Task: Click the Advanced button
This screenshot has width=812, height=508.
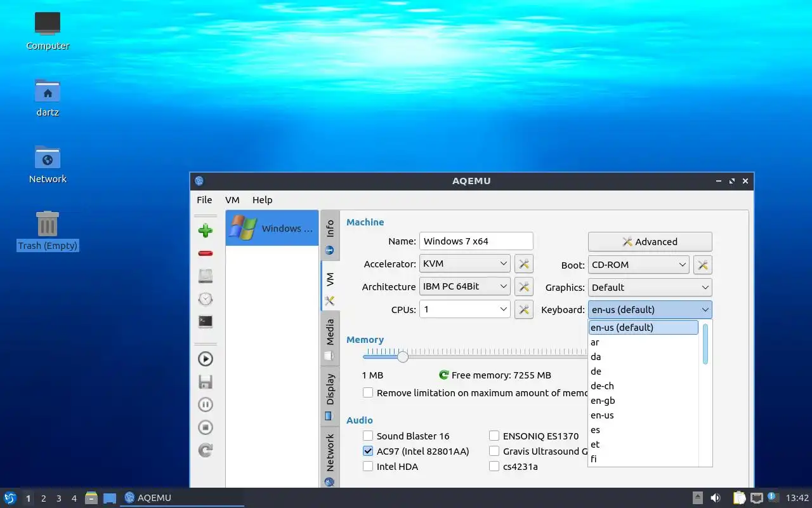Action: coord(650,242)
